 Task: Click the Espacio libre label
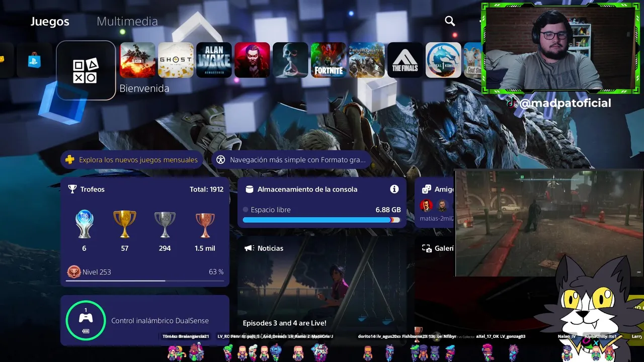[x=271, y=210]
